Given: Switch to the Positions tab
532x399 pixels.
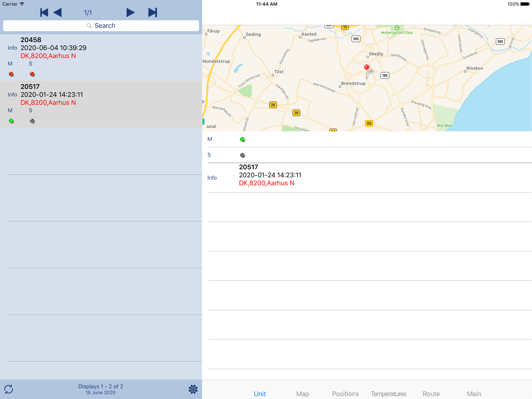Looking at the screenshot, I should 345,394.
